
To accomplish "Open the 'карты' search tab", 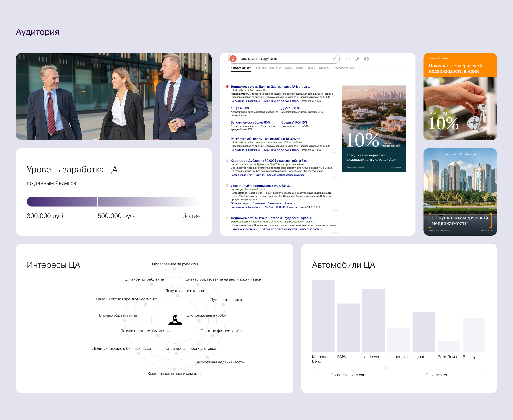I will pos(299,68).
